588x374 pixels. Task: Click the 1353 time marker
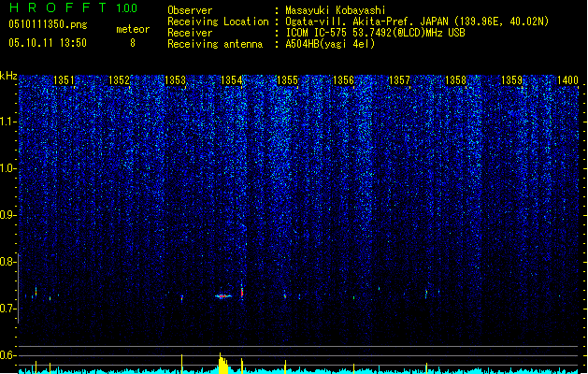coord(175,80)
